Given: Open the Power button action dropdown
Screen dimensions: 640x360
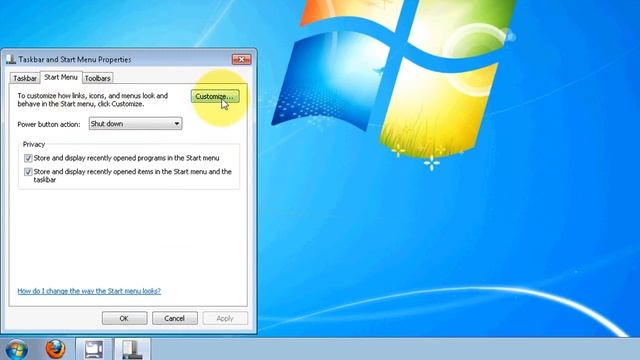Looking at the screenshot, I should (x=136, y=124).
